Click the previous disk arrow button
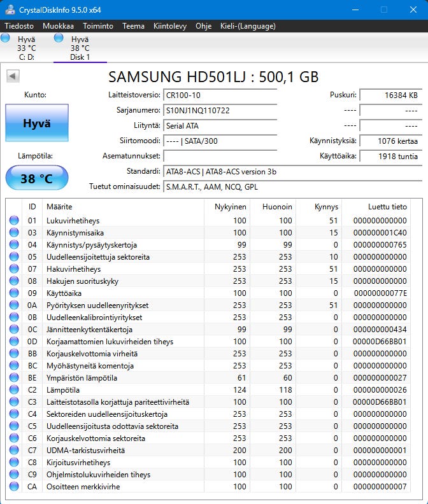This screenshot has height=504, width=428. 12,76
